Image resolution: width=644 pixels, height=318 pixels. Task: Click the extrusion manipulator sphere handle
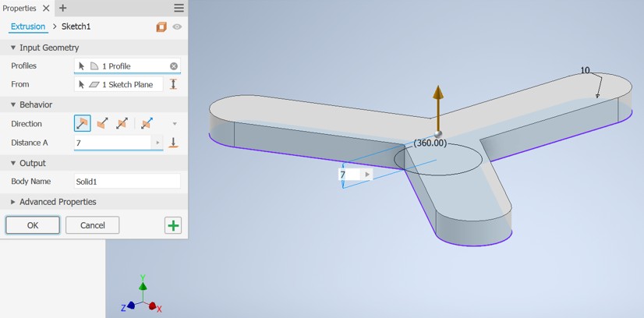click(438, 134)
